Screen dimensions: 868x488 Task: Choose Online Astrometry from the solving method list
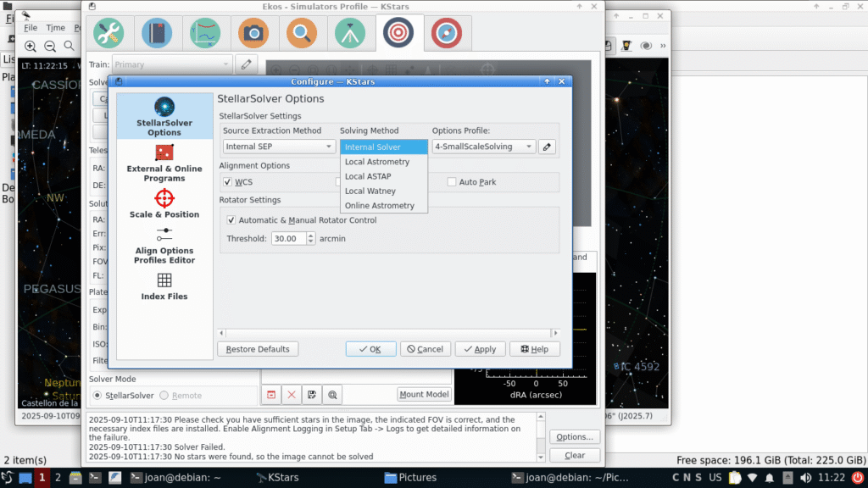pos(384,205)
